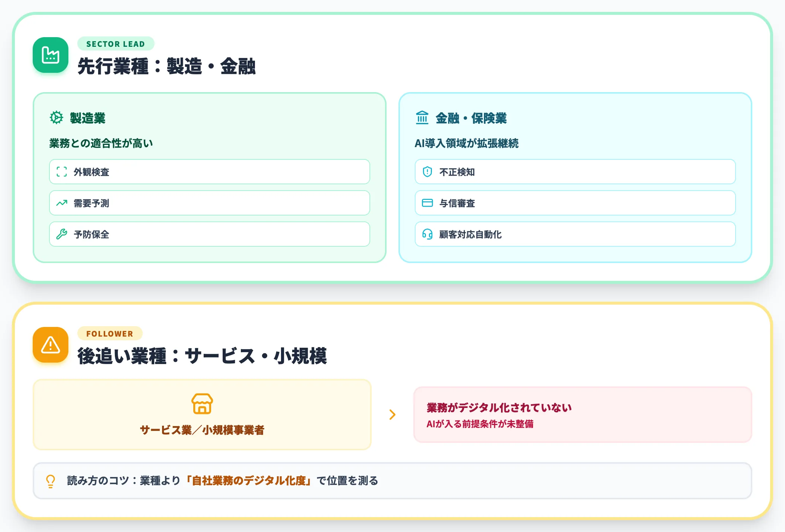Click the orange warning triangle icon
Image resolution: width=785 pixels, height=532 pixels.
click(x=51, y=345)
